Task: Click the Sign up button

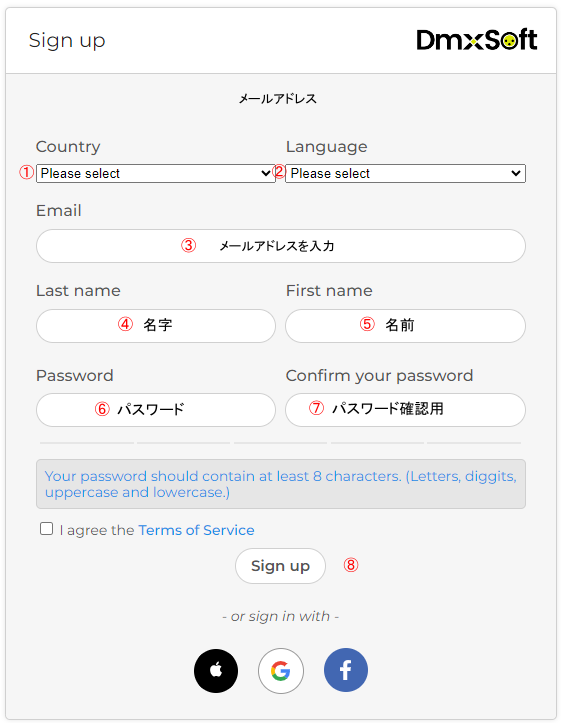Action: click(280, 566)
